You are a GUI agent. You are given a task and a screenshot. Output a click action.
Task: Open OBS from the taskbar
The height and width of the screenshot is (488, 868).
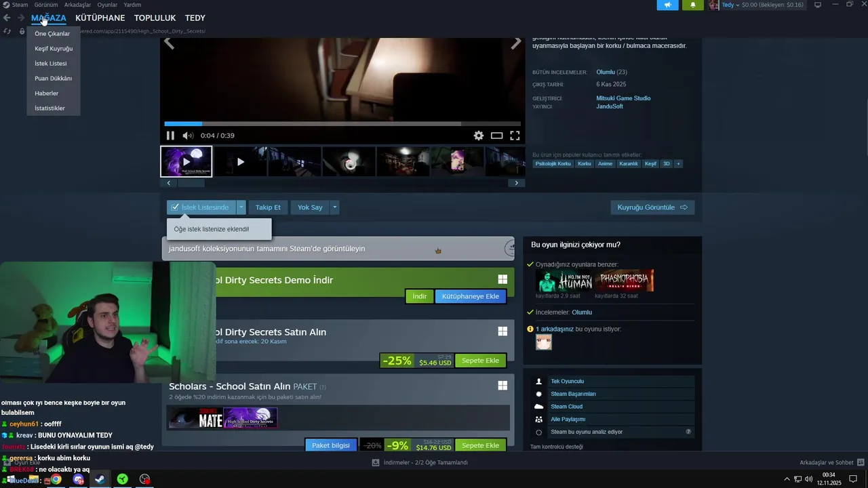pyautogui.click(x=144, y=480)
